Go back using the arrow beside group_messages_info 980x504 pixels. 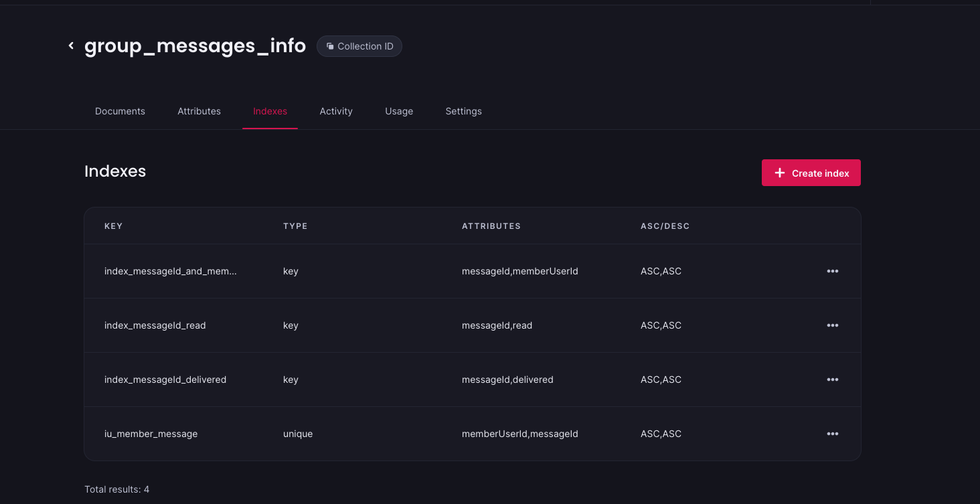tap(71, 46)
